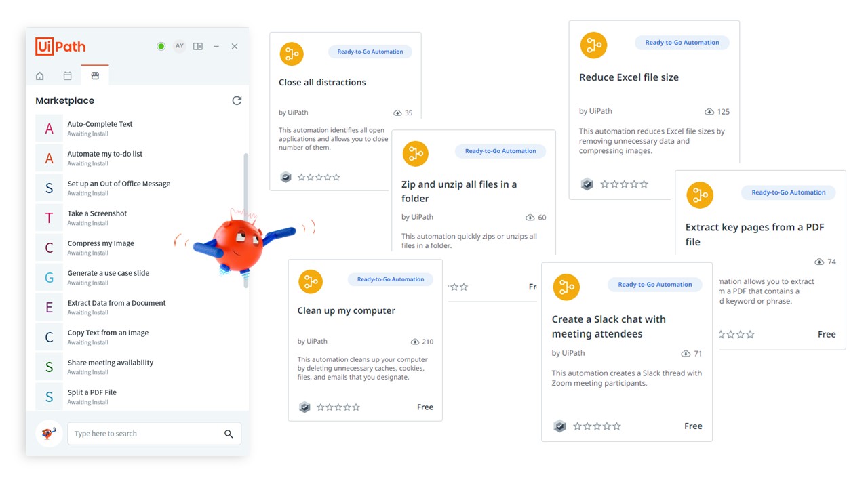
Task: Click the E icon for Extract Data
Action: (49, 308)
